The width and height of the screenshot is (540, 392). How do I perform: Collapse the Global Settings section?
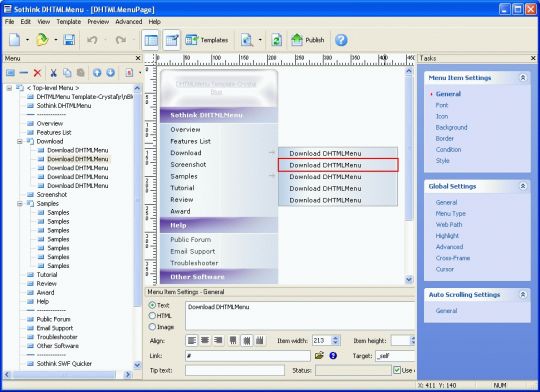[523, 186]
